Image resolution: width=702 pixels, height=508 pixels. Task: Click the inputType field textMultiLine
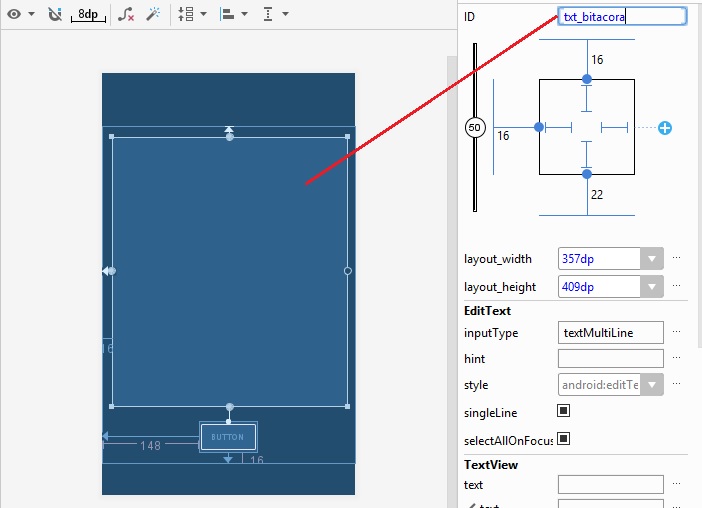coord(610,333)
